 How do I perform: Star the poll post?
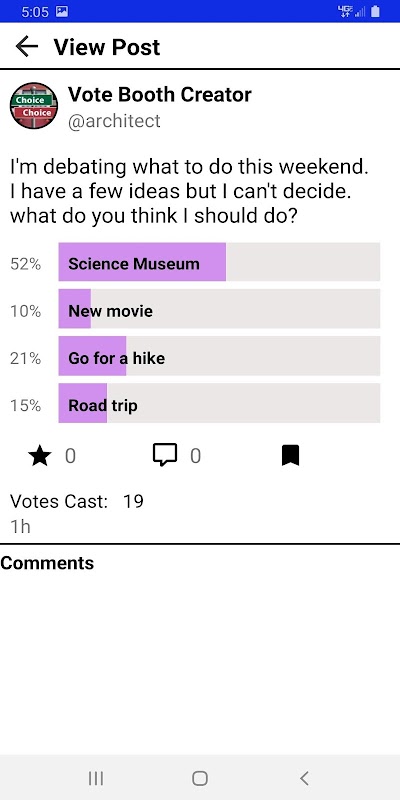coord(40,456)
